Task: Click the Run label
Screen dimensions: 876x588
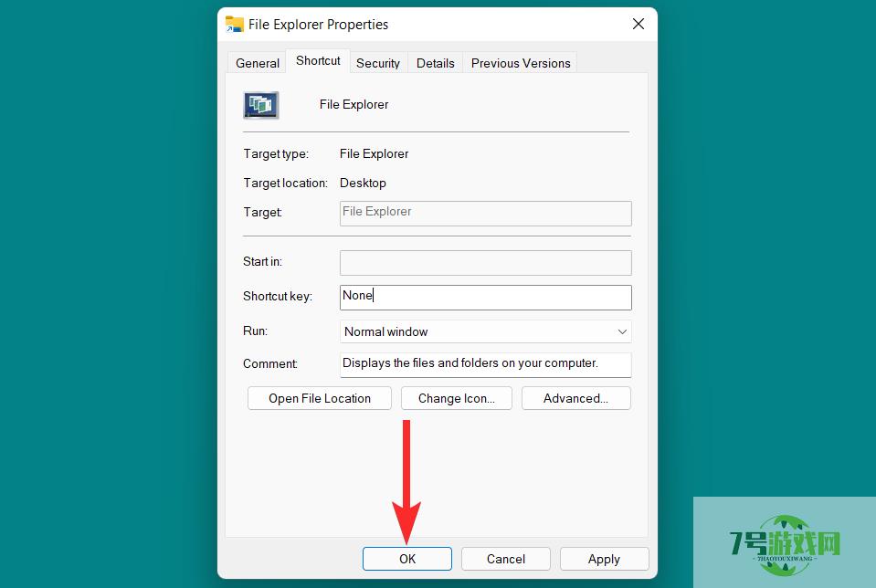Action: coord(256,331)
